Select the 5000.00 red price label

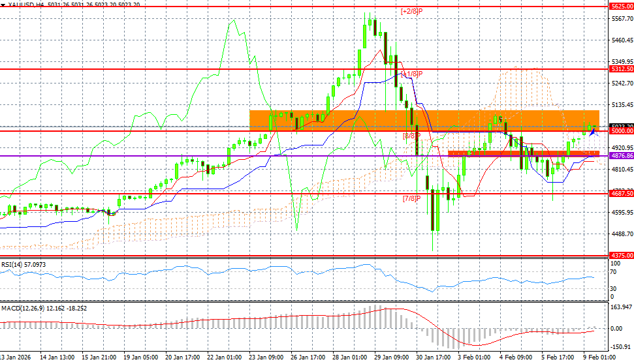pos(621,131)
